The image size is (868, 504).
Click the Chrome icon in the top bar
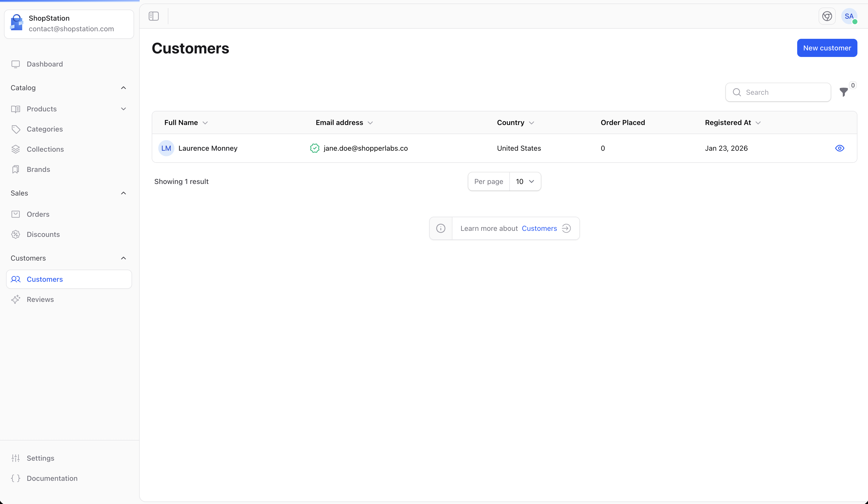pyautogui.click(x=827, y=16)
